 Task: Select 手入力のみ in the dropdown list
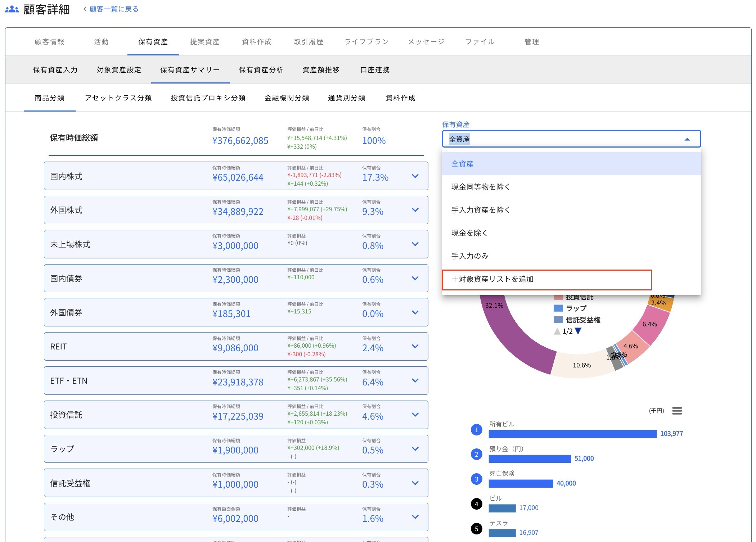pos(470,256)
